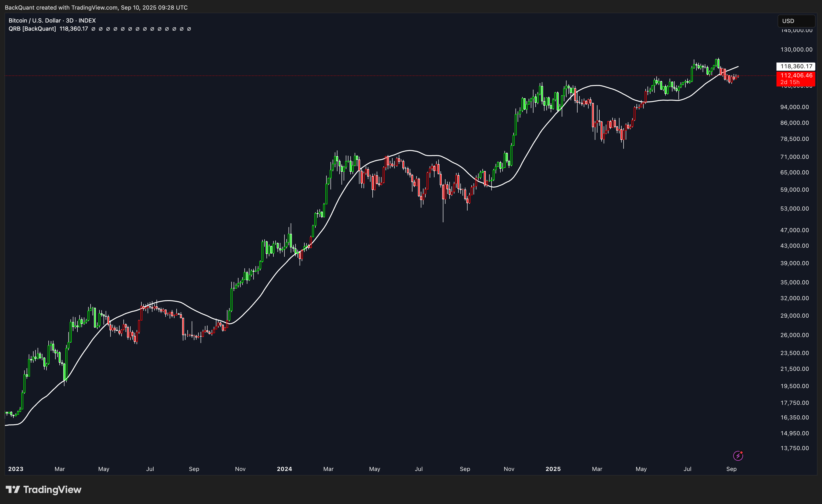
Task: Click the Nov label just before 2025
Action: [x=509, y=469]
